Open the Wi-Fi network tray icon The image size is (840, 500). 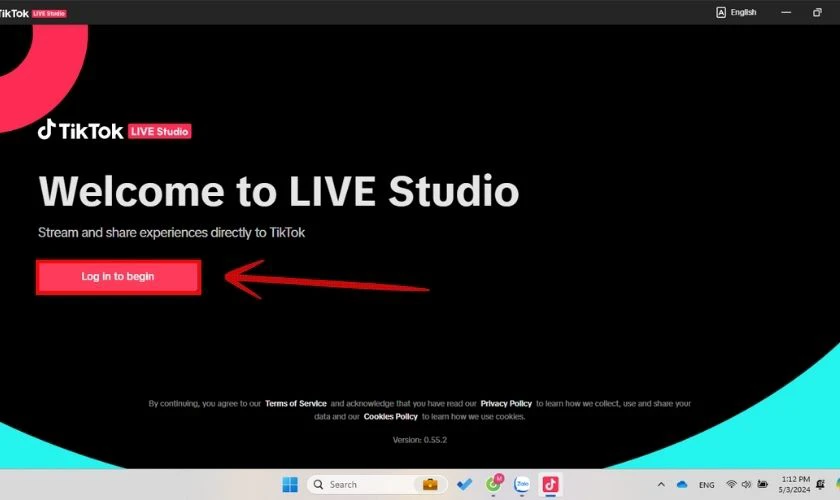click(x=731, y=484)
